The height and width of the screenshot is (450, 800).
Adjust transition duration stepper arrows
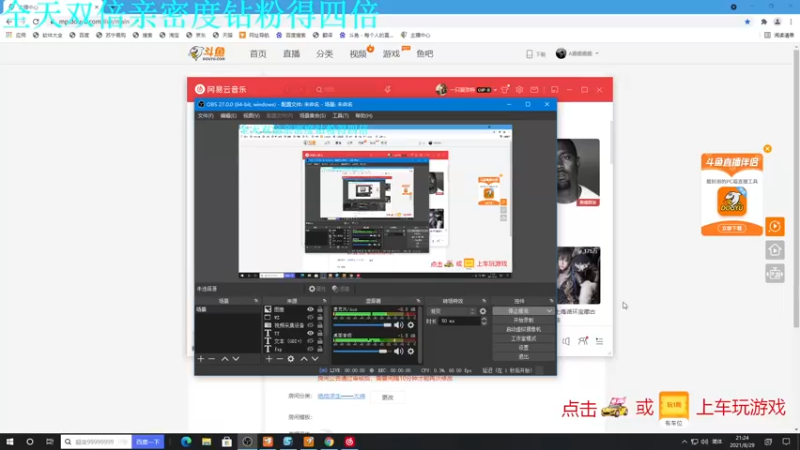coord(484,321)
